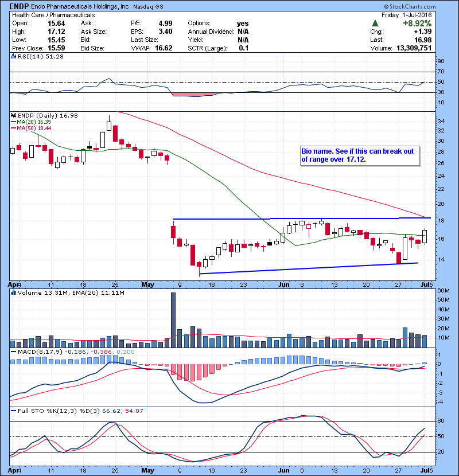Viewport: 459px width, 476px height.
Task: Click the lower blue rising support line
Action: coord(308,268)
